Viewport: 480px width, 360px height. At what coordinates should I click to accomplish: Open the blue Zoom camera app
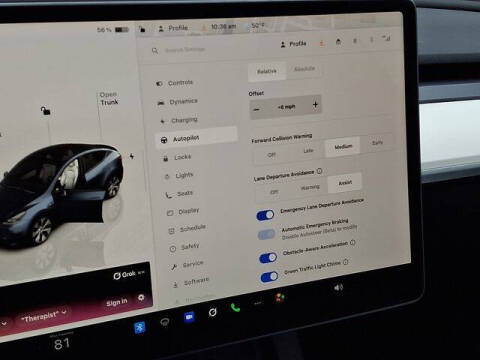pos(189,317)
